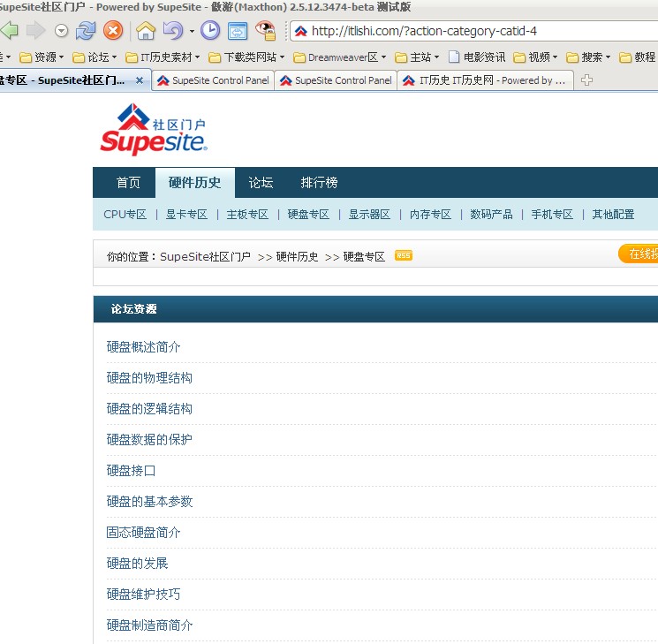Switch to the IT历史 IT历史网 tab
Image resolution: width=658 pixels, height=644 pixels.
pyautogui.click(x=485, y=80)
